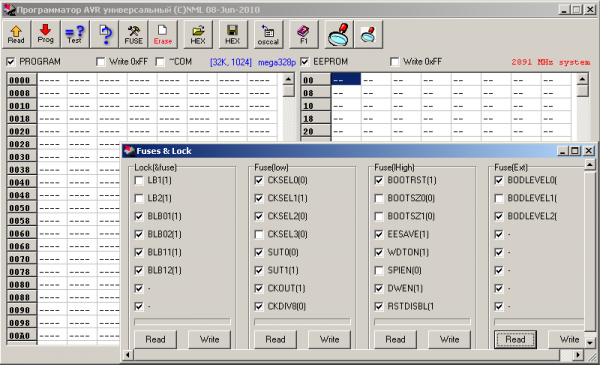Click Read button under Lock(&fuse)
The width and height of the screenshot is (600, 365).
pyautogui.click(x=155, y=339)
